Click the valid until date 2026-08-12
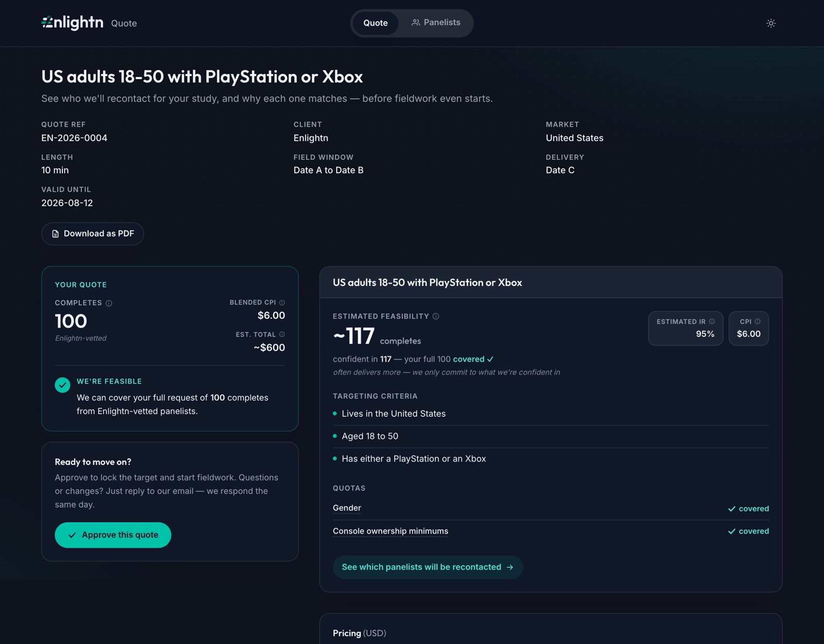The image size is (824, 644). [x=67, y=203]
